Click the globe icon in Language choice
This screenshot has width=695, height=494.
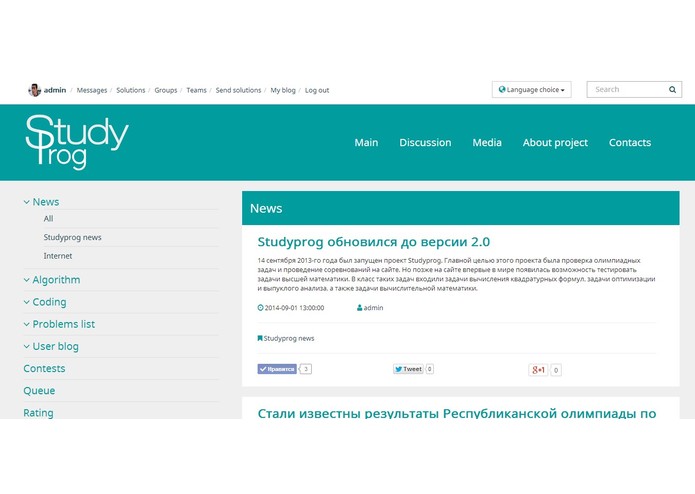502,89
